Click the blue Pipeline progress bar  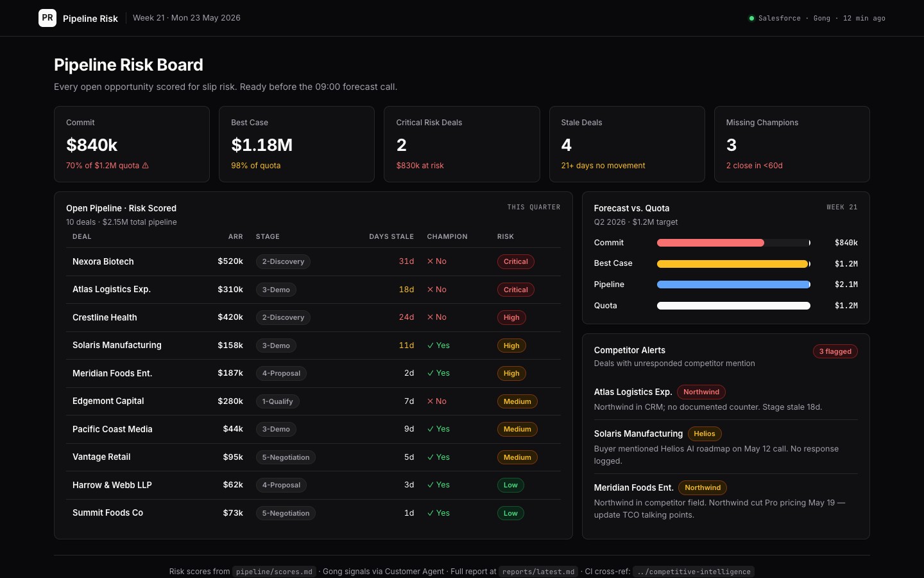tap(733, 285)
